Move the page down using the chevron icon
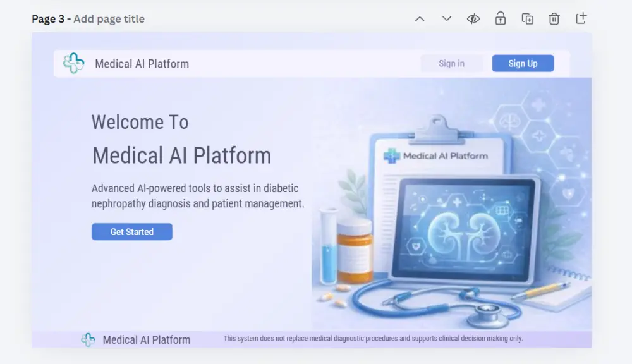This screenshot has width=632, height=364. [x=446, y=19]
